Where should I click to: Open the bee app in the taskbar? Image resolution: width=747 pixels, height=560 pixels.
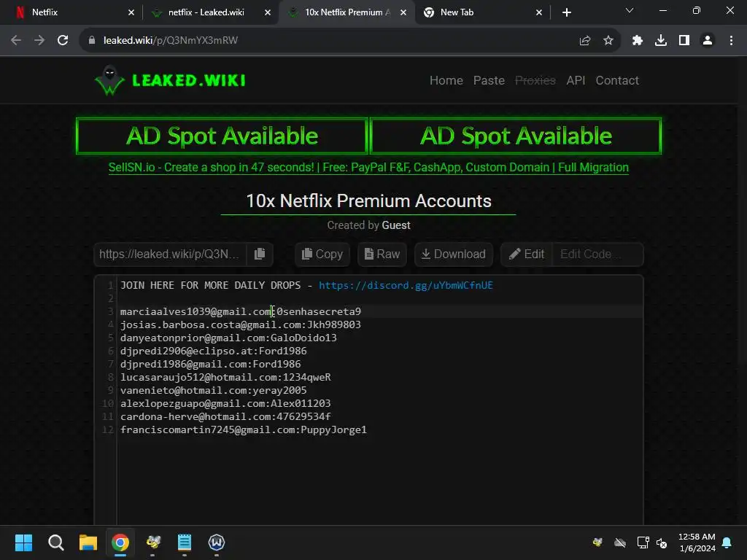click(152, 542)
